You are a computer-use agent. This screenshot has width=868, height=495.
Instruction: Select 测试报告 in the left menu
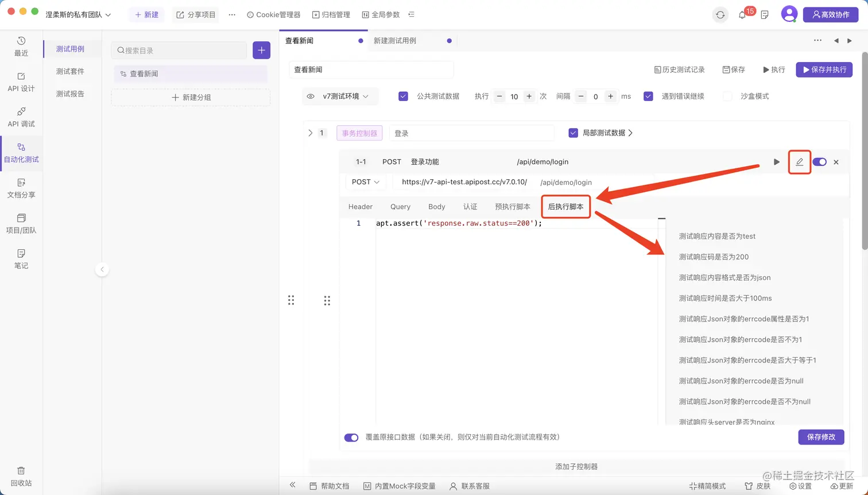(x=70, y=94)
